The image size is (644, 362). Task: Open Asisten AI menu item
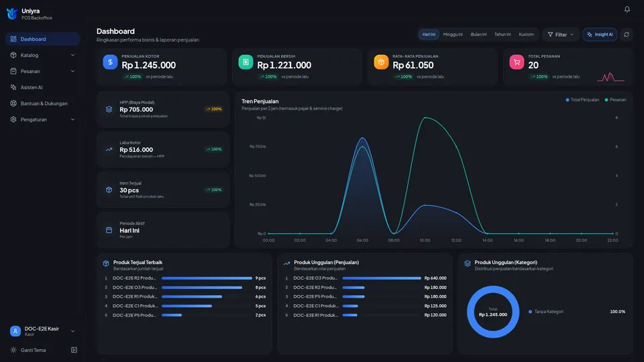(43, 87)
